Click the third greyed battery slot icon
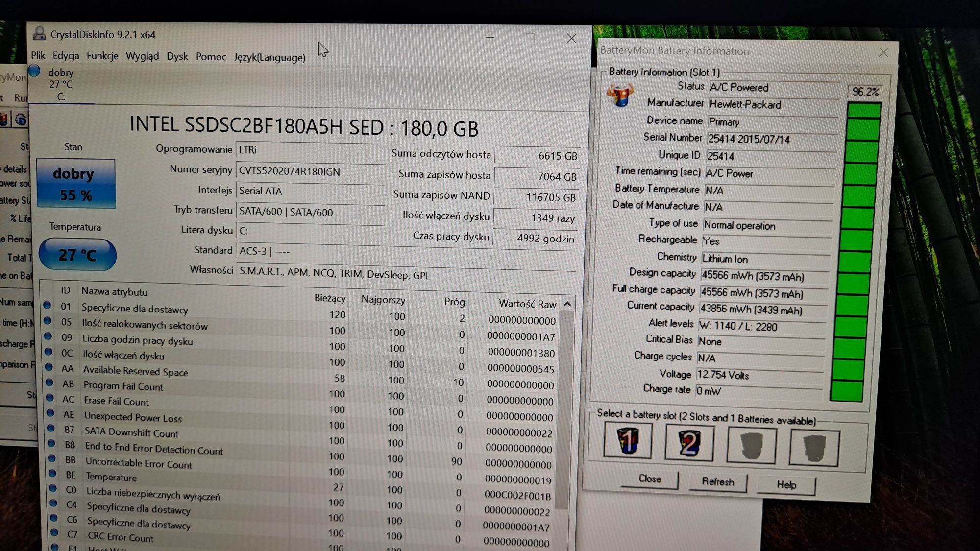The width and height of the screenshot is (980, 551). pyautogui.click(x=752, y=445)
